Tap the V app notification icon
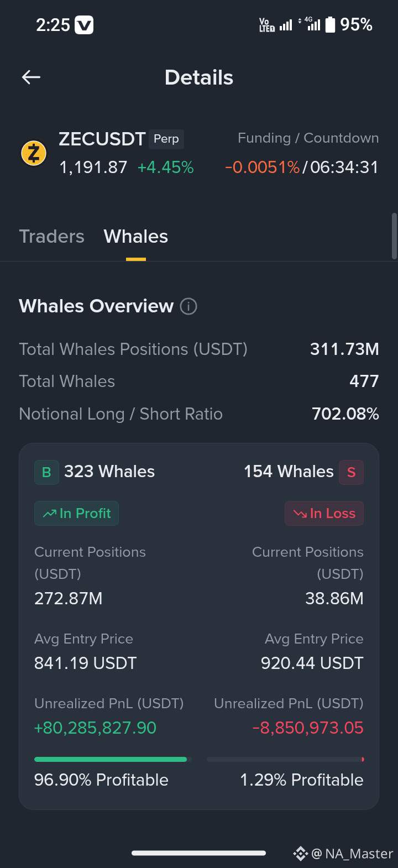 point(84,25)
